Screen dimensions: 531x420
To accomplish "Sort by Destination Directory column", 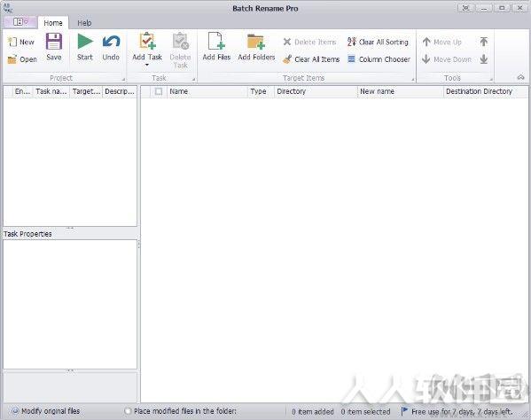I will tap(486, 91).
